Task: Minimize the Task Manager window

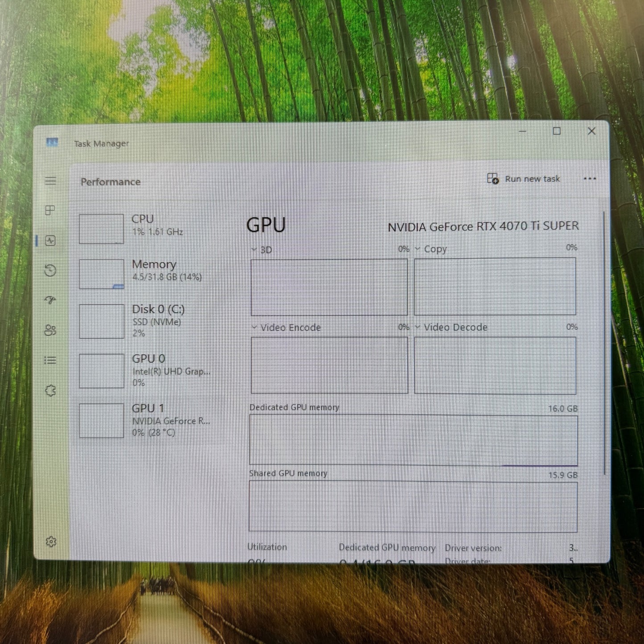Action: (x=523, y=131)
